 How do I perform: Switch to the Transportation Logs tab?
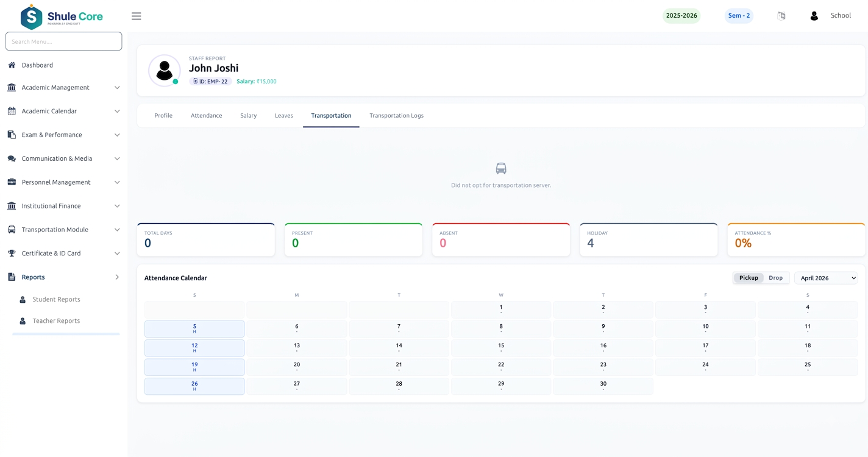(x=396, y=116)
